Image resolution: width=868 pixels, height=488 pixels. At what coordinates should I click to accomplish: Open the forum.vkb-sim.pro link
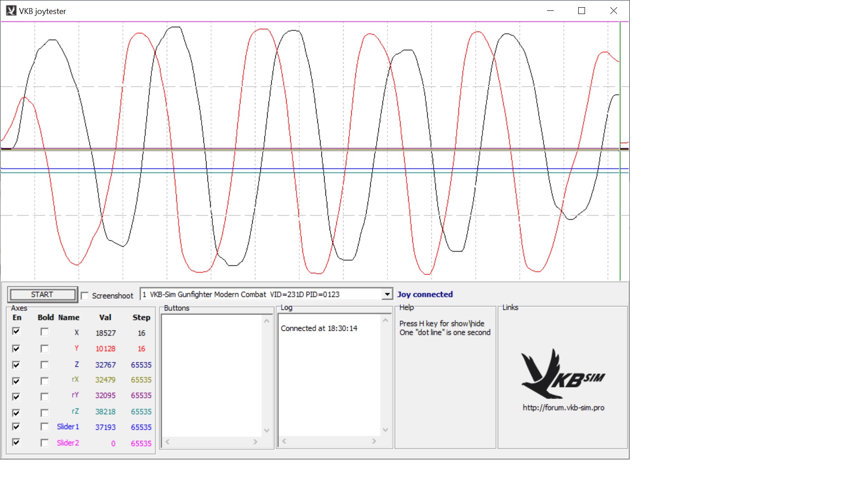click(x=563, y=408)
